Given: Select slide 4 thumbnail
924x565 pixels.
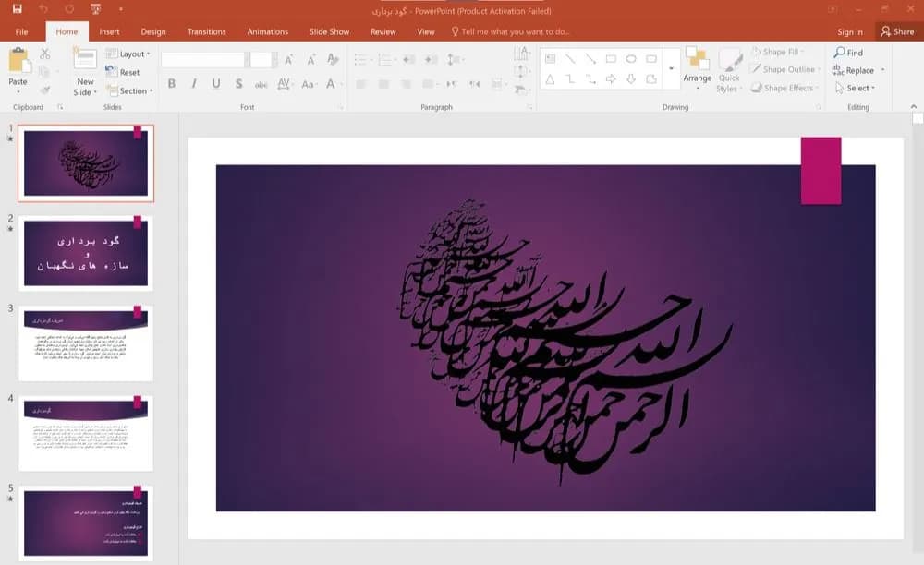Looking at the screenshot, I should (86, 433).
